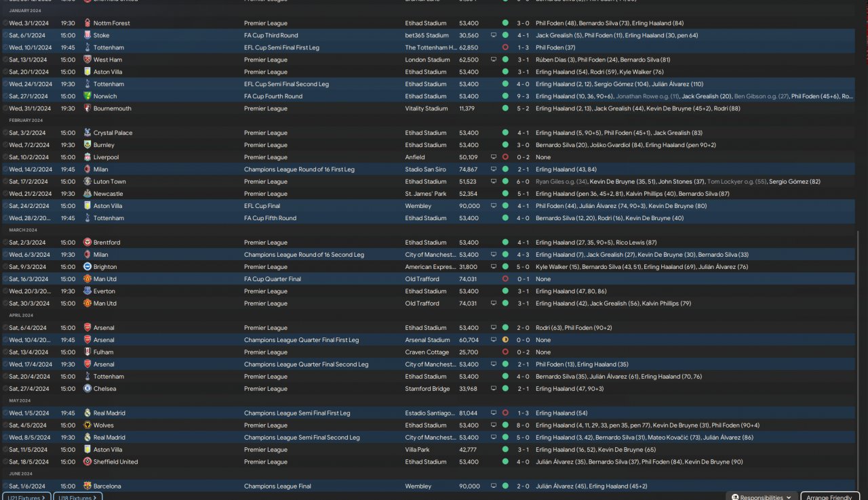Click the London Stadium name
This screenshot has height=500, width=868.
(427, 60)
